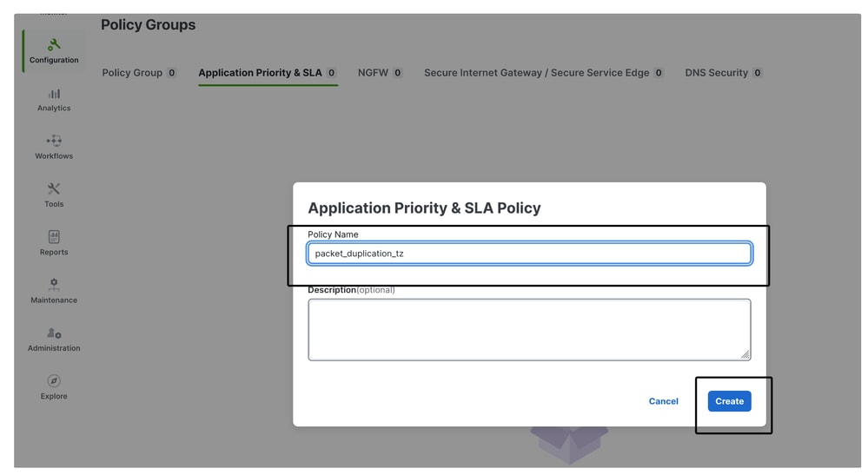Switch to the NGFW tab
868x475 pixels.
[x=380, y=72]
